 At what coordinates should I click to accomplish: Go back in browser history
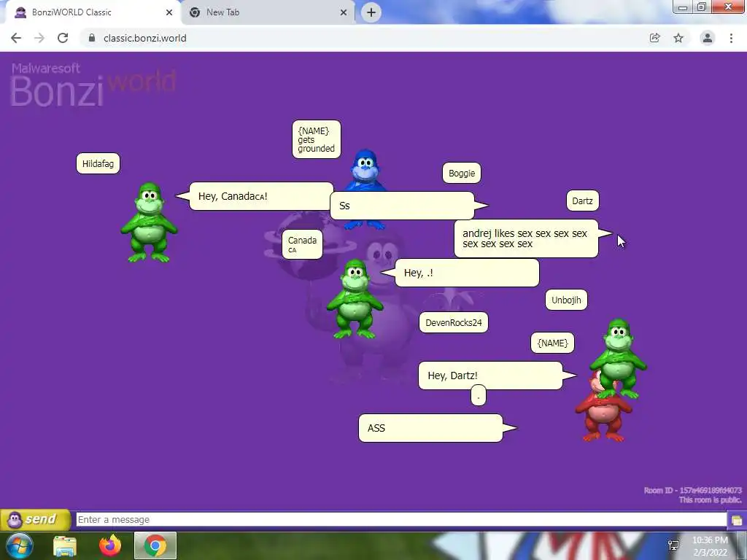pyautogui.click(x=16, y=38)
